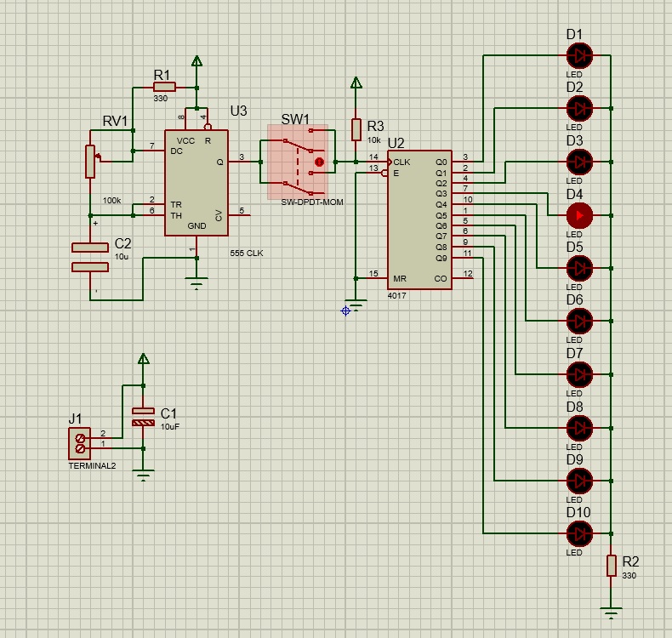Click the lit LED D4

(579, 215)
